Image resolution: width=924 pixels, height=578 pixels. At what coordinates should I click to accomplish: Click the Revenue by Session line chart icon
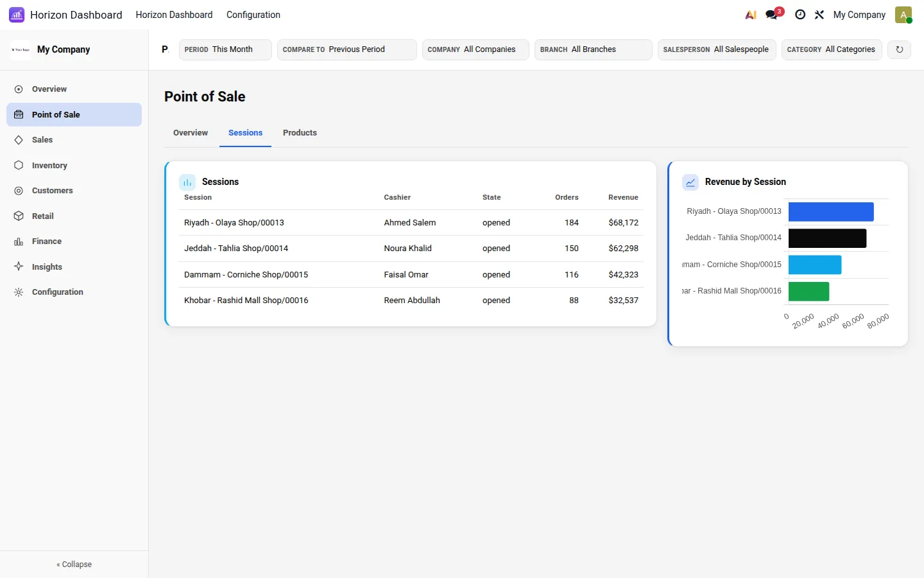(x=690, y=182)
